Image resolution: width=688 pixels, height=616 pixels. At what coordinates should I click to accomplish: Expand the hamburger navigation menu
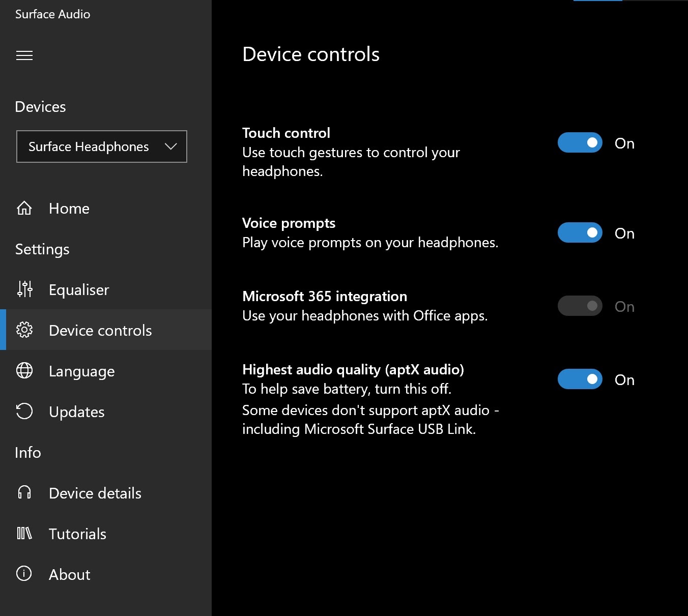24,55
